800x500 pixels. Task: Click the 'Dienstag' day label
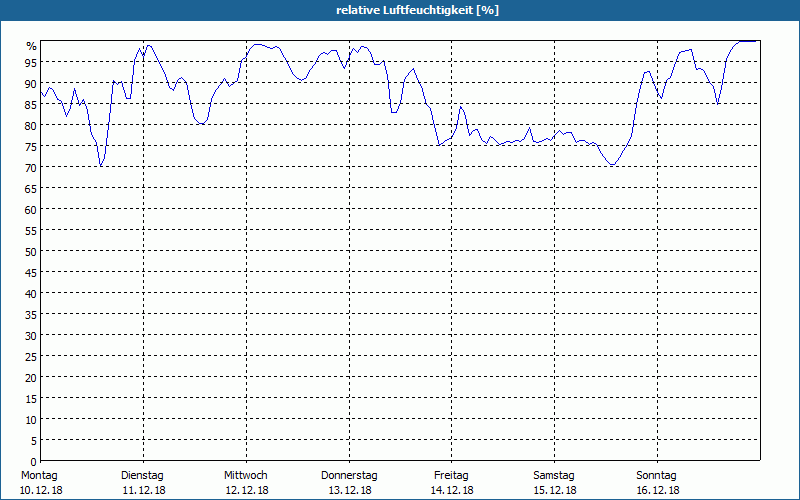[142, 476]
